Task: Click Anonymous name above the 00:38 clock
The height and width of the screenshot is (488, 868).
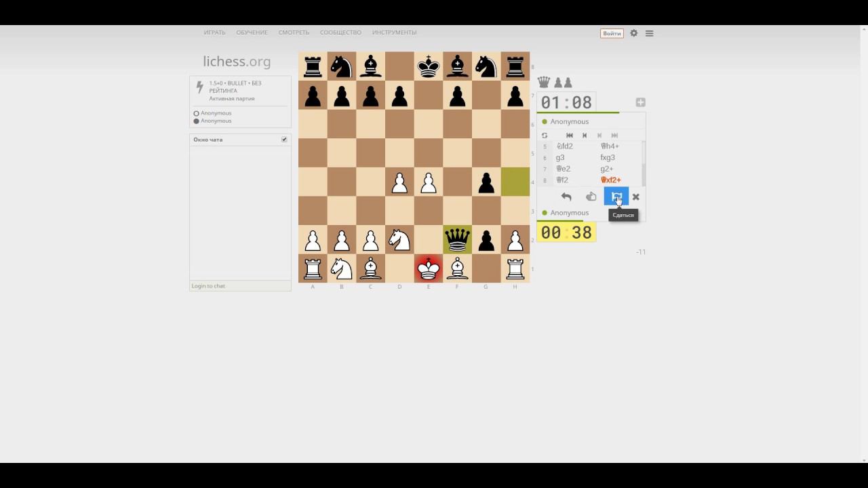Action: pyautogui.click(x=570, y=213)
